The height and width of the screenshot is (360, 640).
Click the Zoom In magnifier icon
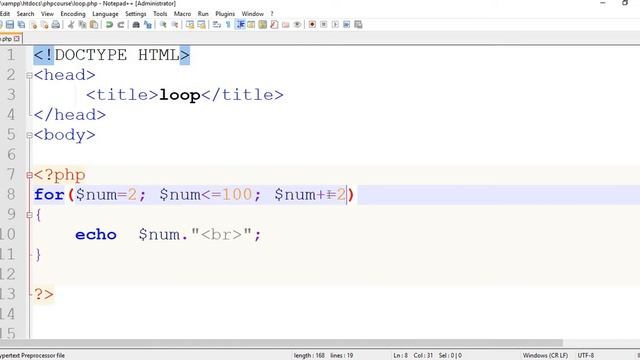(x=163, y=25)
